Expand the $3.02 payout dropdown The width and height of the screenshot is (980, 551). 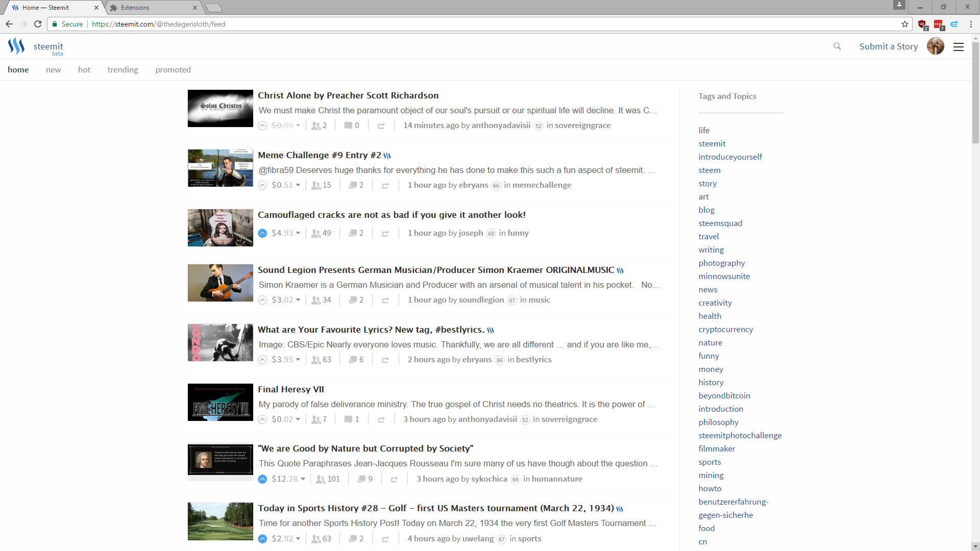coord(286,300)
